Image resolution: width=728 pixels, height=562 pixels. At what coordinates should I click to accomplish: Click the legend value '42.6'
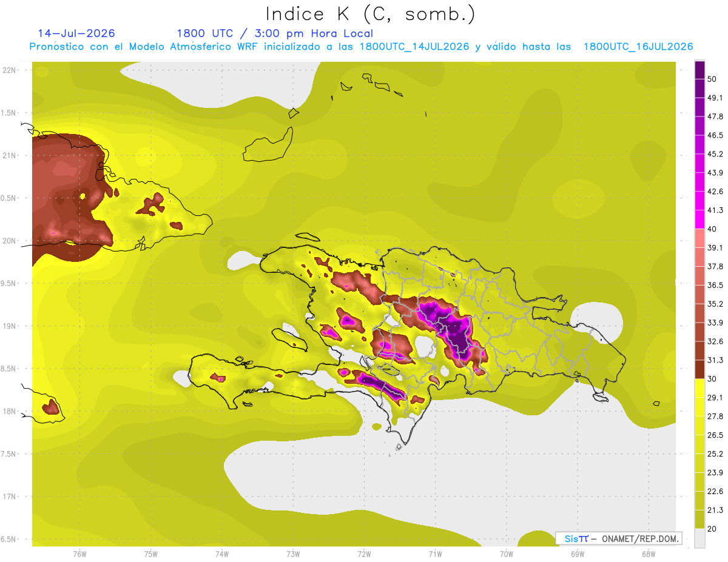716,192
